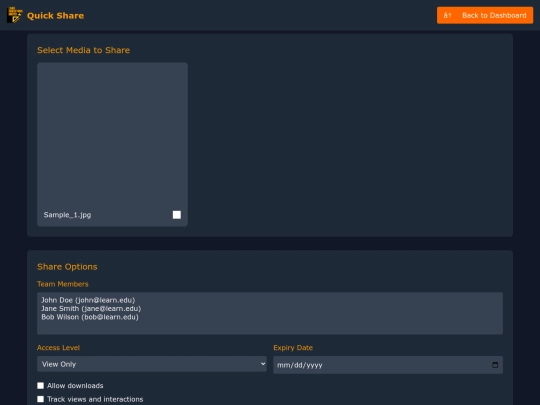This screenshot has width=540, height=405.
Task: Tick the Sample_1.jpg selection checkbox
Action: point(177,215)
